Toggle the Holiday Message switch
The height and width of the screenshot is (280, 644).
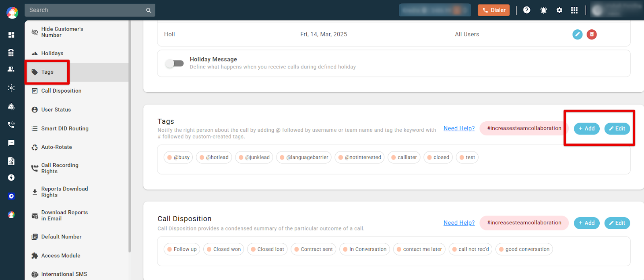[x=175, y=63]
